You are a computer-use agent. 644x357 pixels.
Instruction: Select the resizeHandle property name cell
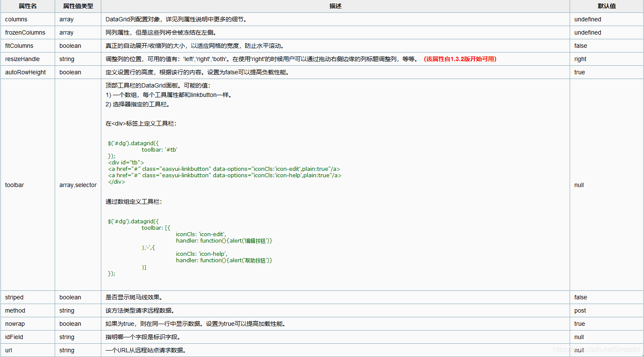click(x=28, y=59)
